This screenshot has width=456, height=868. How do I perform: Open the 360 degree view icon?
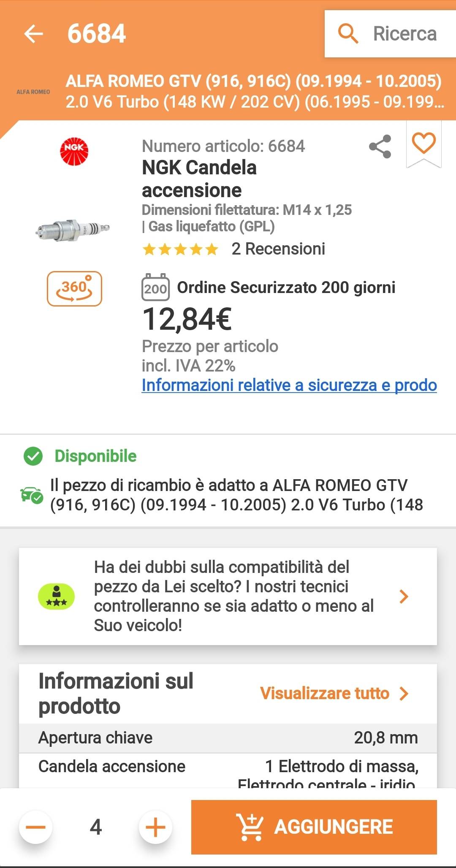coord(74,289)
